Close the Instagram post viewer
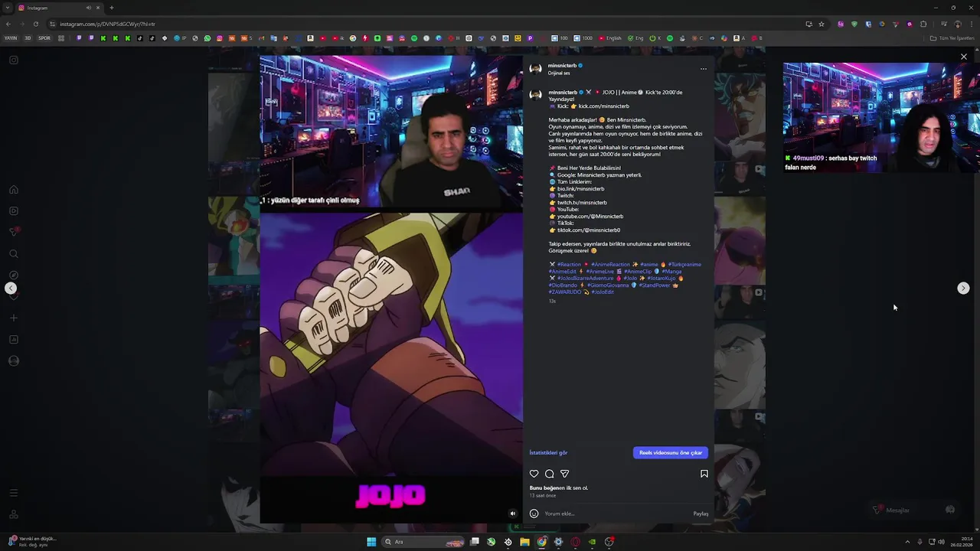 pos(964,57)
